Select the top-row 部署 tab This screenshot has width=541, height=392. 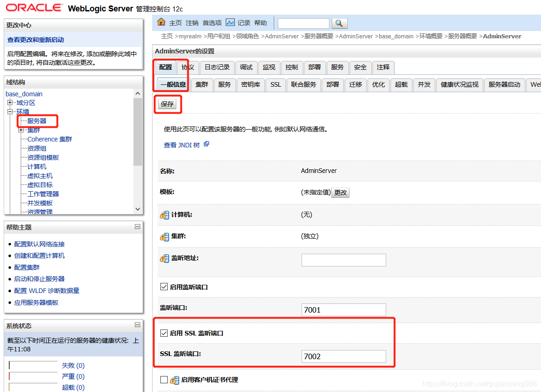[x=315, y=68]
